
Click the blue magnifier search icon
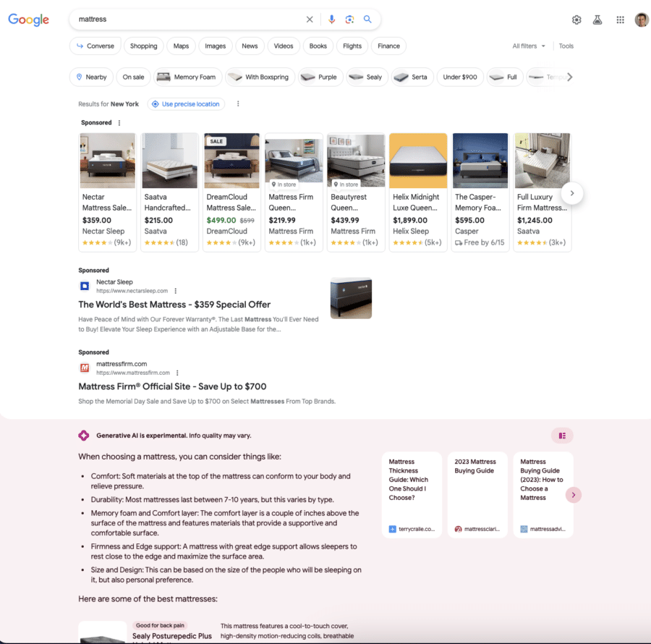367,19
